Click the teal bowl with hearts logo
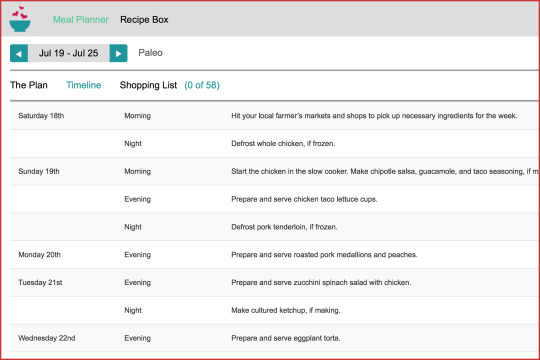 click(x=20, y=19)
